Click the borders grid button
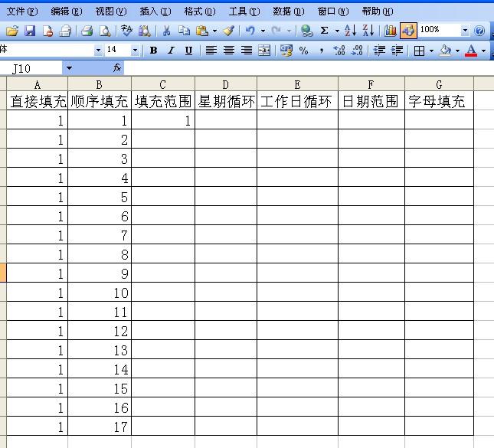The width and height of the screenshot is (494, 448). pyautogui.click(x=419, y=50)
